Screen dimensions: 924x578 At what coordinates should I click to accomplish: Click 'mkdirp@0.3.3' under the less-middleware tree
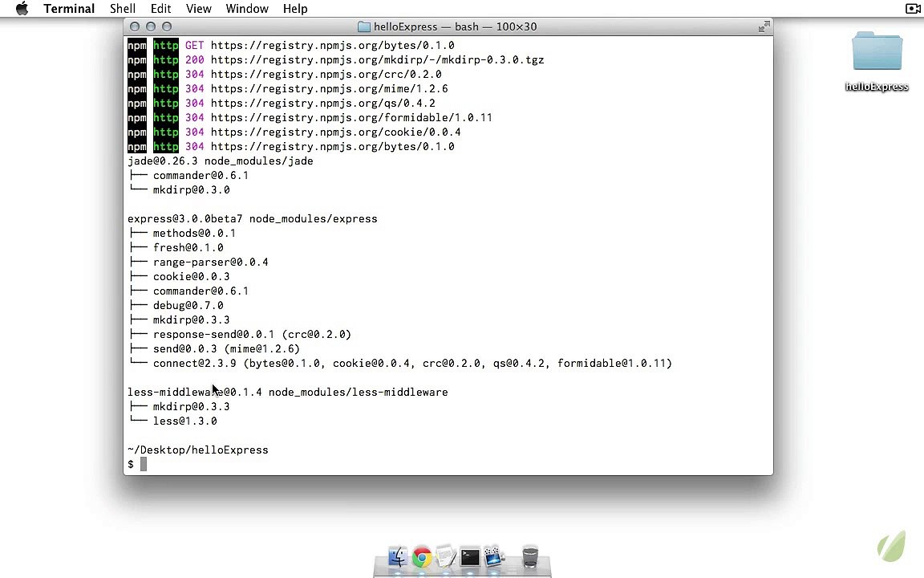tap(192, 407)
